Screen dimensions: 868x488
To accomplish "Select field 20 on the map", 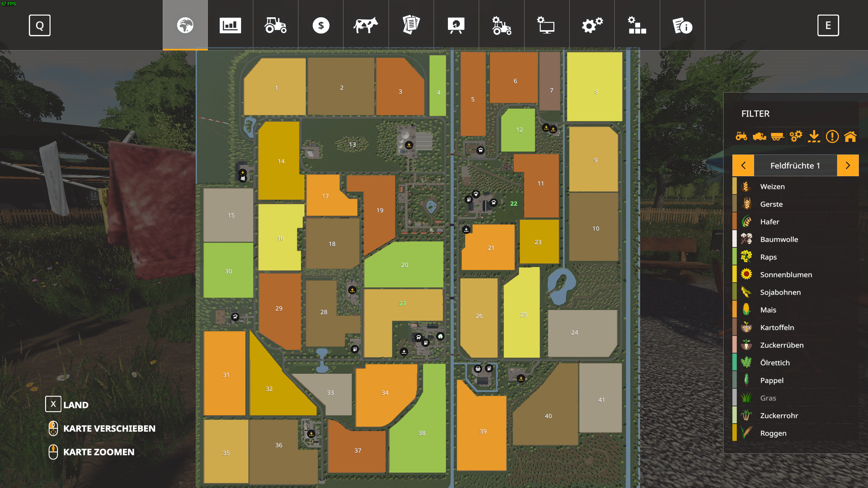I will coord(404,265).
